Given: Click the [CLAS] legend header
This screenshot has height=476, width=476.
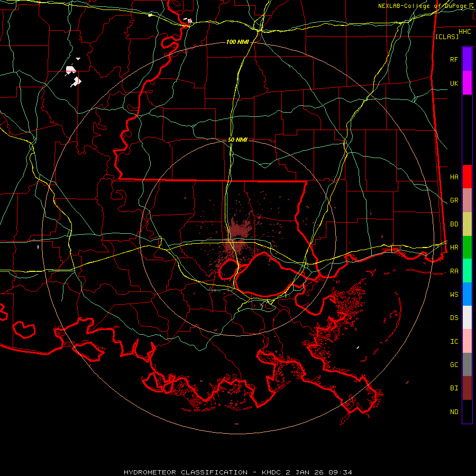Looking at the screenshot, I should [x=447, y=36].
